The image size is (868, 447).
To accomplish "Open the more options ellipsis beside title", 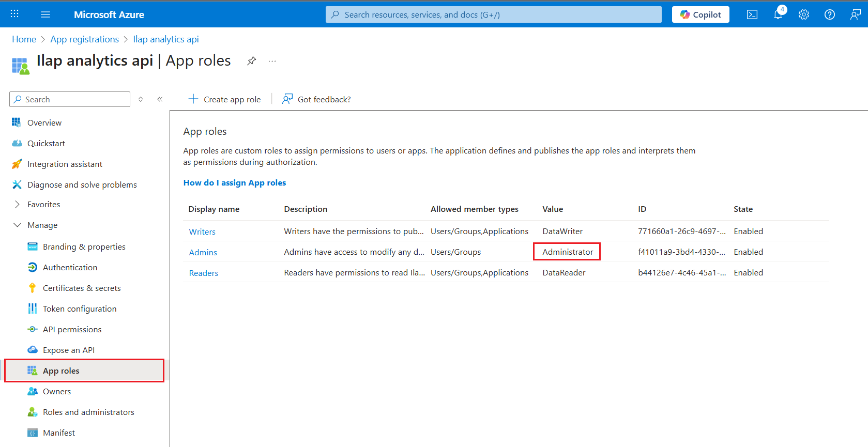I will point(272,61).
